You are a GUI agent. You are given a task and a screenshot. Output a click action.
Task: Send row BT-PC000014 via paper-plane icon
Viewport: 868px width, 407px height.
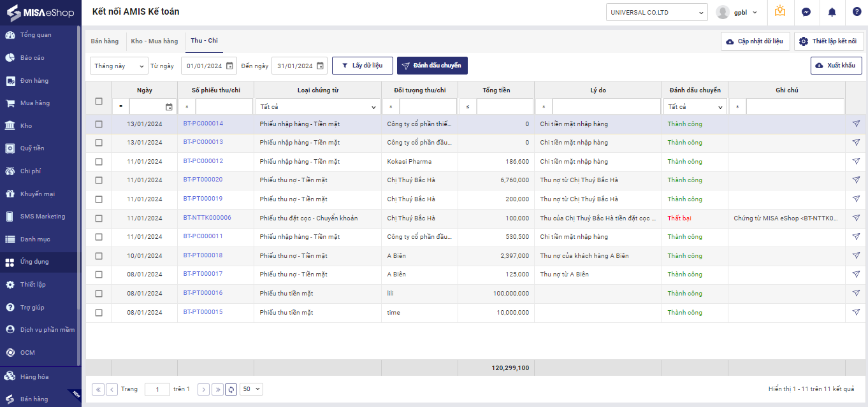(x=856, y=124)
